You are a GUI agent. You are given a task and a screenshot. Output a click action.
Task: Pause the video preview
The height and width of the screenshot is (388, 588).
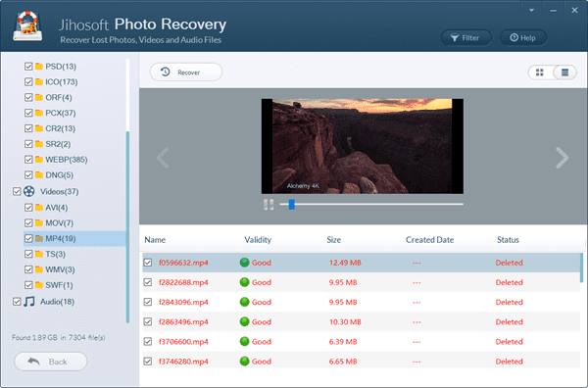(x=269, y=205)
